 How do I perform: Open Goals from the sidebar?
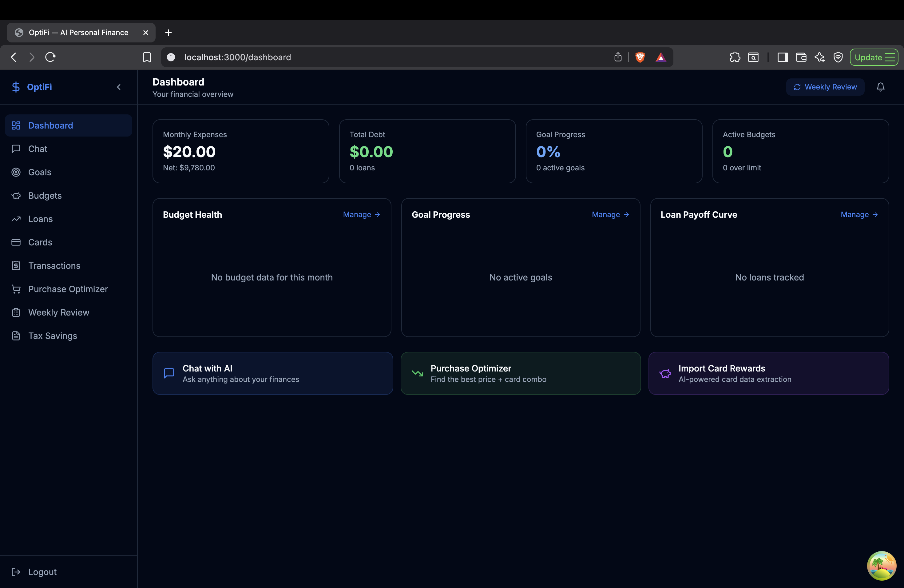39,172
